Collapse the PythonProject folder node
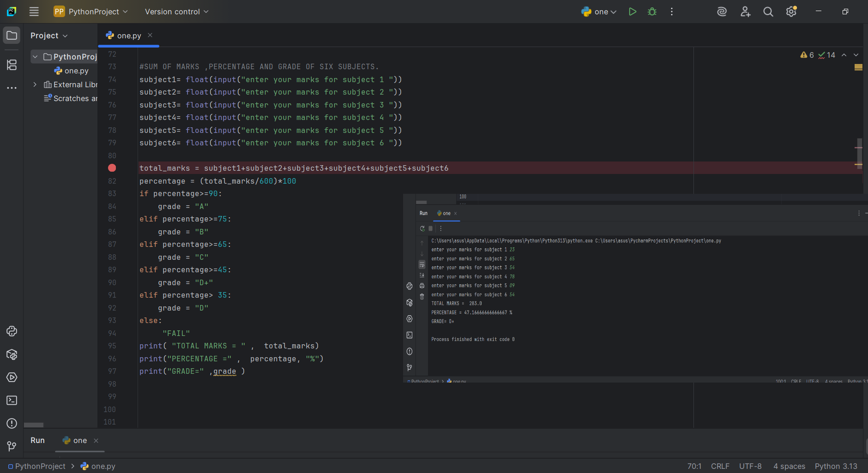The image size is (868, 473). click(x=35, y=57)
